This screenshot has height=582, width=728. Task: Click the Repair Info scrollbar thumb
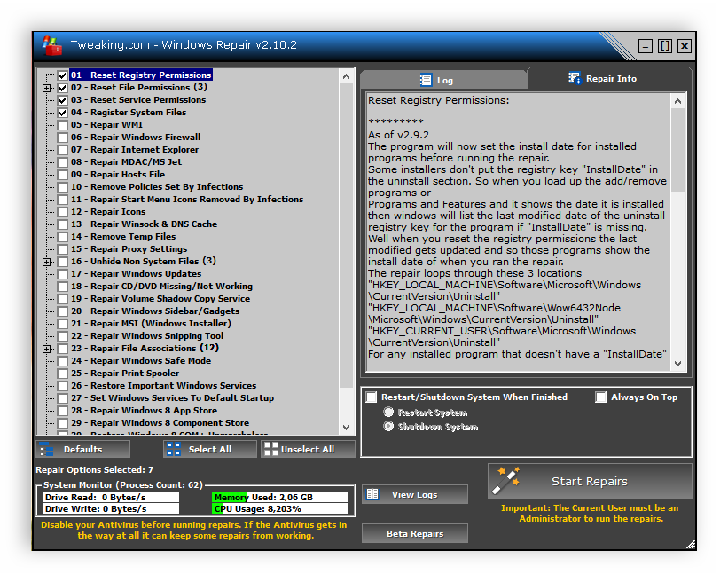point(677,150)
